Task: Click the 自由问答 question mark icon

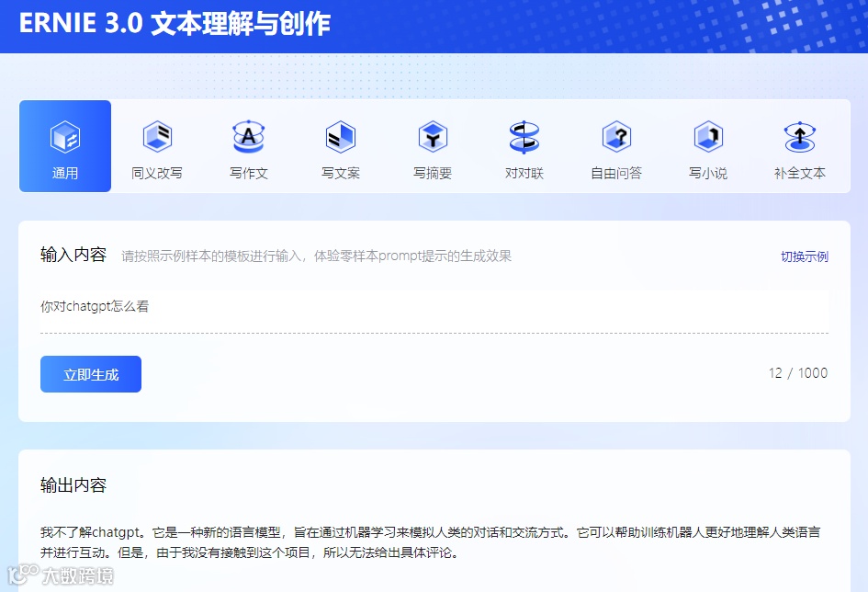Action: [x=616, y=136]
